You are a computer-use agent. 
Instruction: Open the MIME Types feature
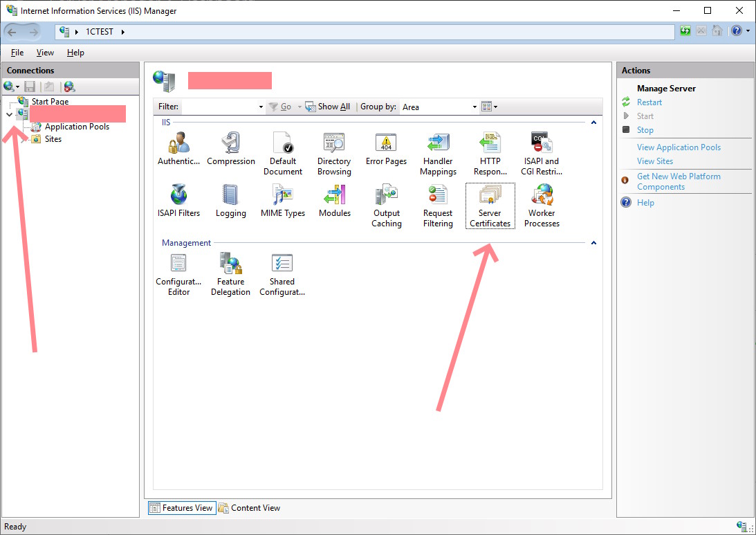point(282,201)
